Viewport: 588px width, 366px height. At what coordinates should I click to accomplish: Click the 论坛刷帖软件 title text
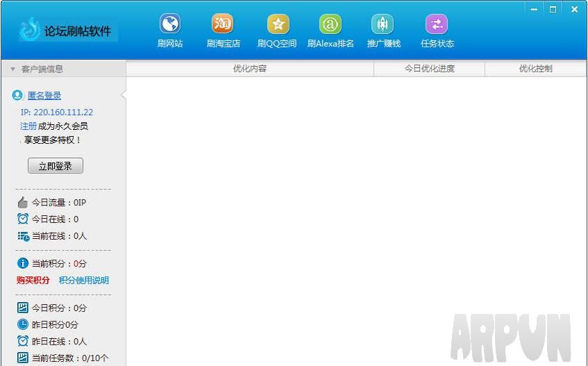pos(78,31)
